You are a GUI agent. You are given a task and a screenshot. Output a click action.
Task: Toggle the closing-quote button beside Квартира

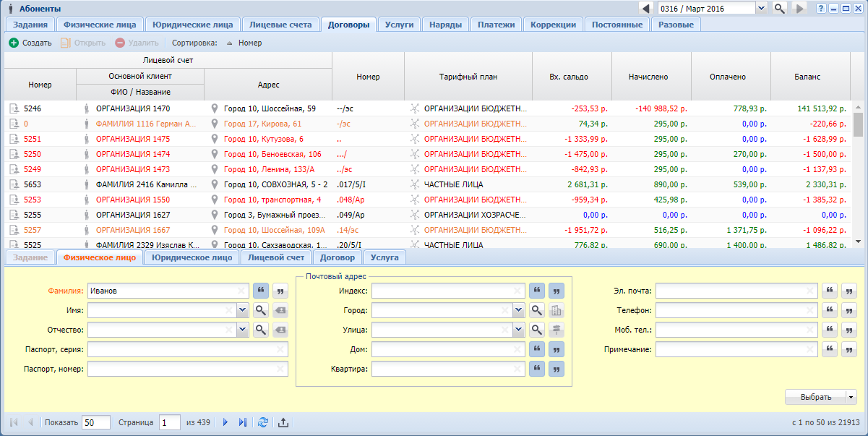point(556,369)
